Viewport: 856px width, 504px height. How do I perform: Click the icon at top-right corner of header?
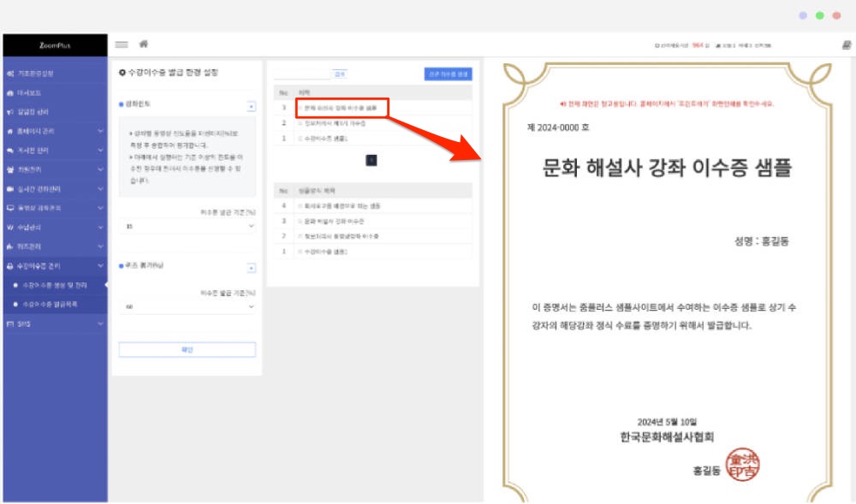pos(846,44)
